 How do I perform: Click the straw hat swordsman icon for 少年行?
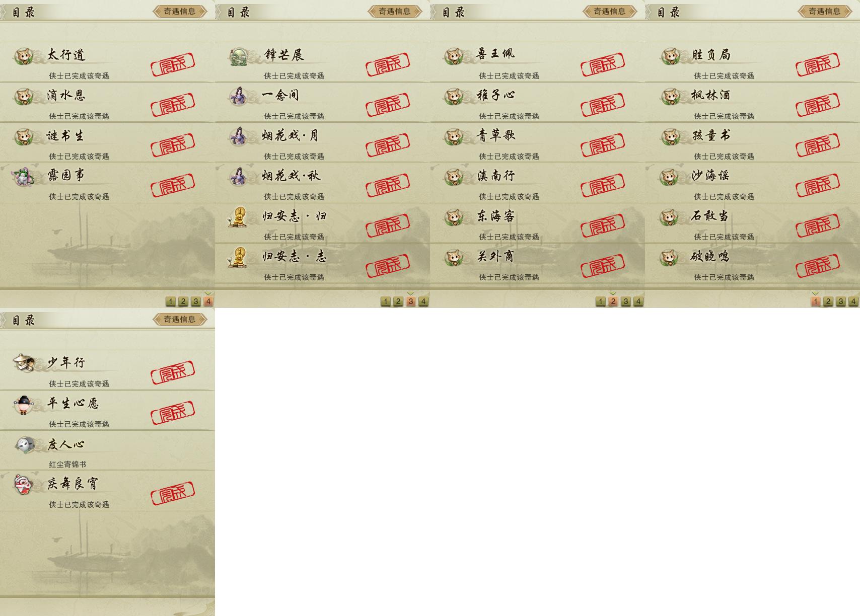click(23, 363)
